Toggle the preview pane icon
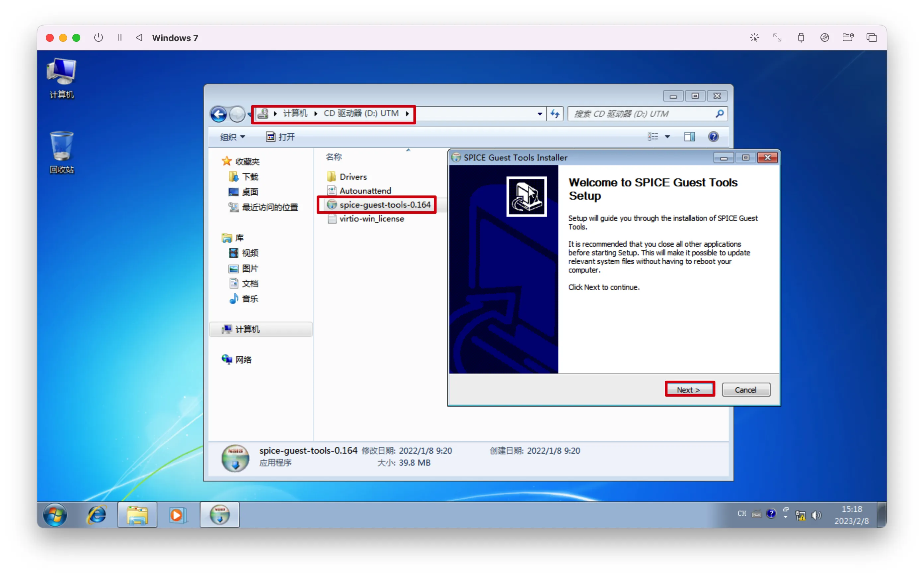Image resolution: width=924 pixels, height=577 pixels. [689, 137]
